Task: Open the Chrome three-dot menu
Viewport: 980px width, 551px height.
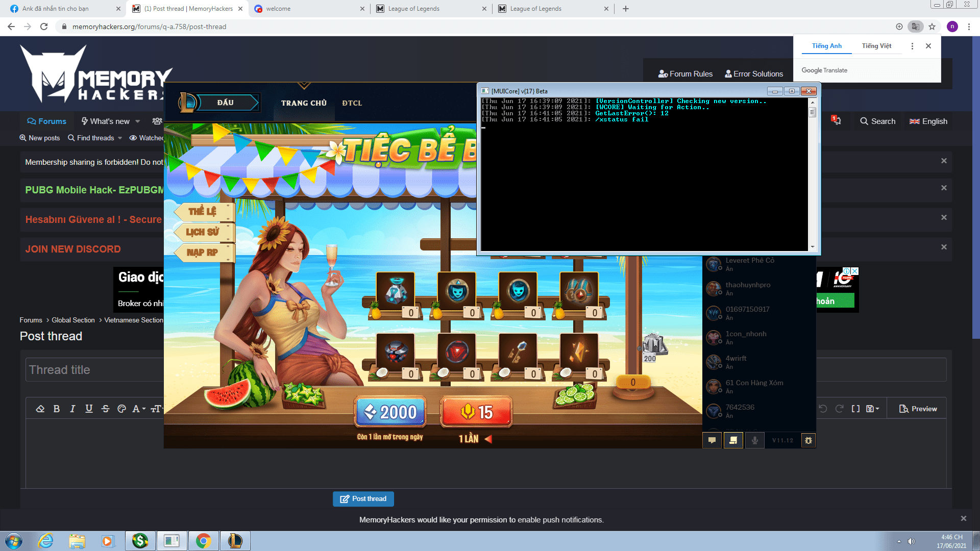Action: [969, 27]
